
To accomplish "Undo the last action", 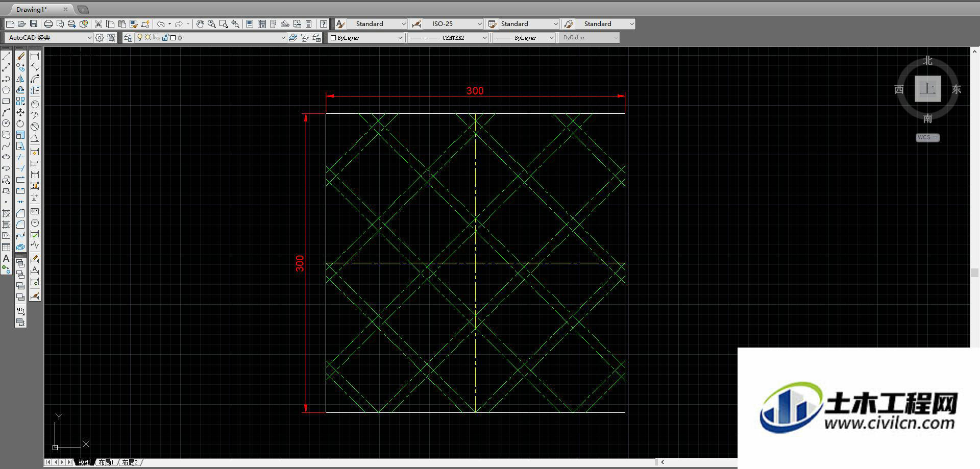I will coord(161,24).
